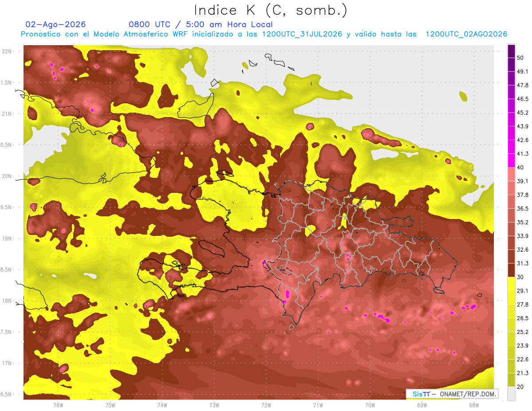Click the yellow legend band between 29.1 and 30
Image resolution: width=532 pixels, height=411 pixels.
tap(511, 284)
